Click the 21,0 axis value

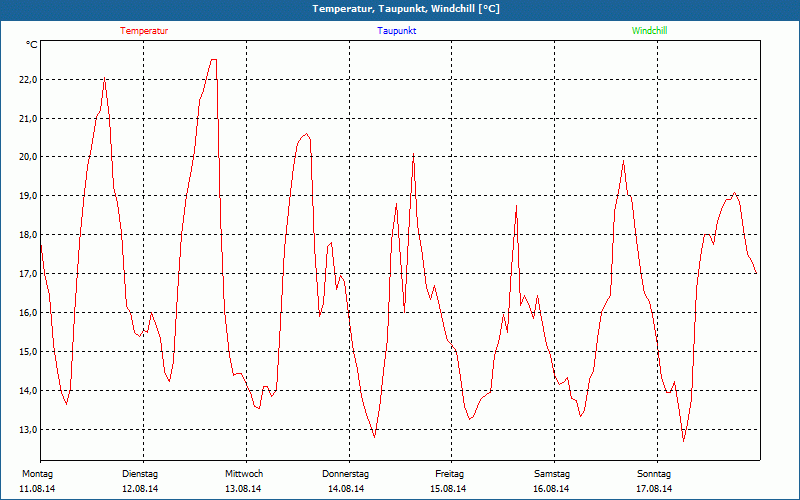29,118
